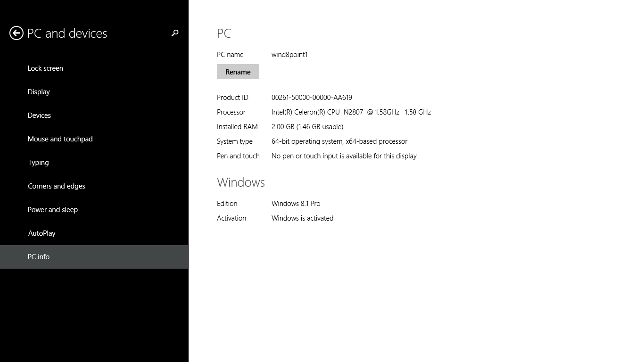This screenshot has width=644, height=362.
Task: Open search with the magnifier icon
Action: click(x=175, y=33)
